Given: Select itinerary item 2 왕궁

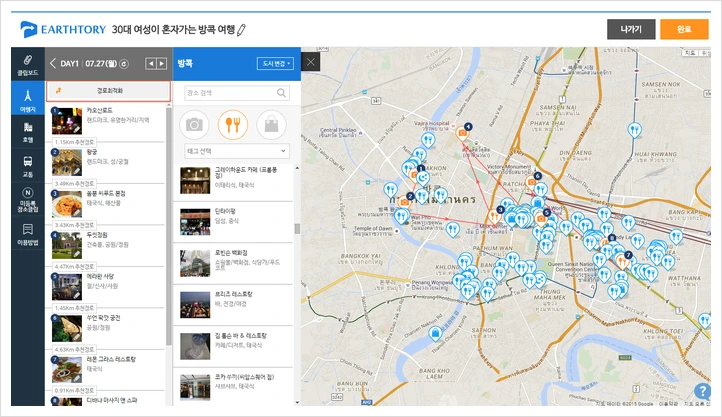Looking at the screenshot, I should point(107,162).
